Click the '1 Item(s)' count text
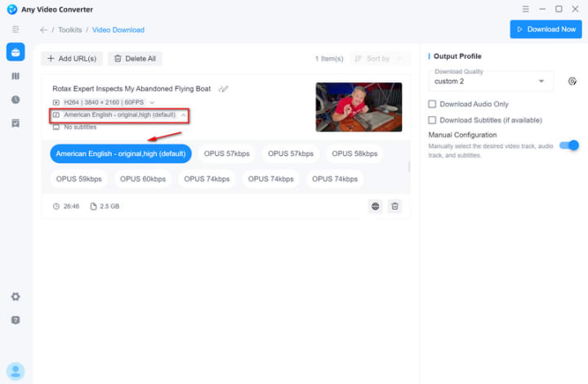Screen dimensions: 588x384 [329, 59]
